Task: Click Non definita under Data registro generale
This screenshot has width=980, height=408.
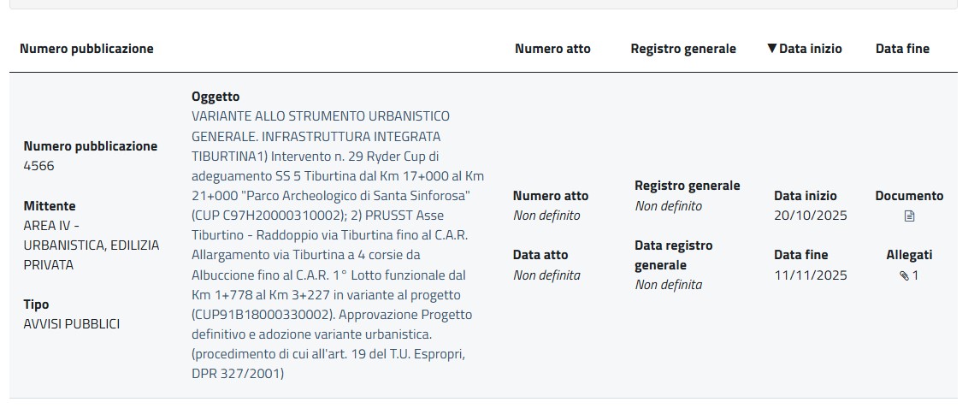Action: click(x=668, y=285)
